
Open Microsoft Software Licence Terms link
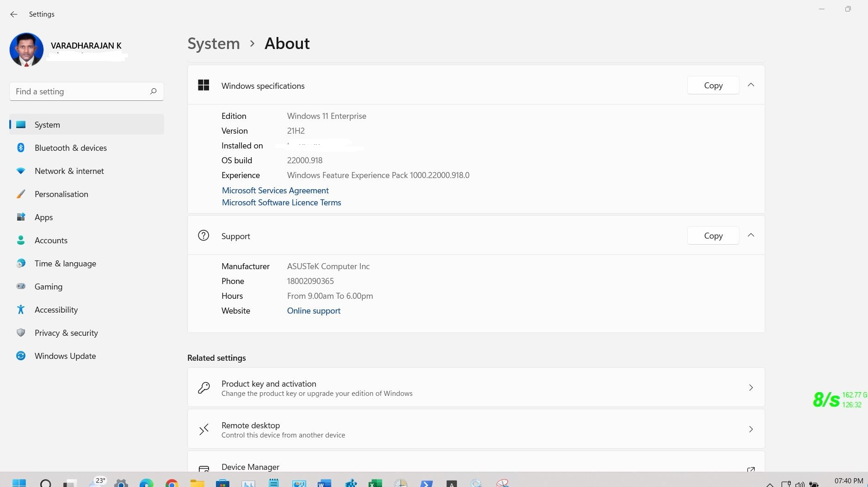pos(281,203)
